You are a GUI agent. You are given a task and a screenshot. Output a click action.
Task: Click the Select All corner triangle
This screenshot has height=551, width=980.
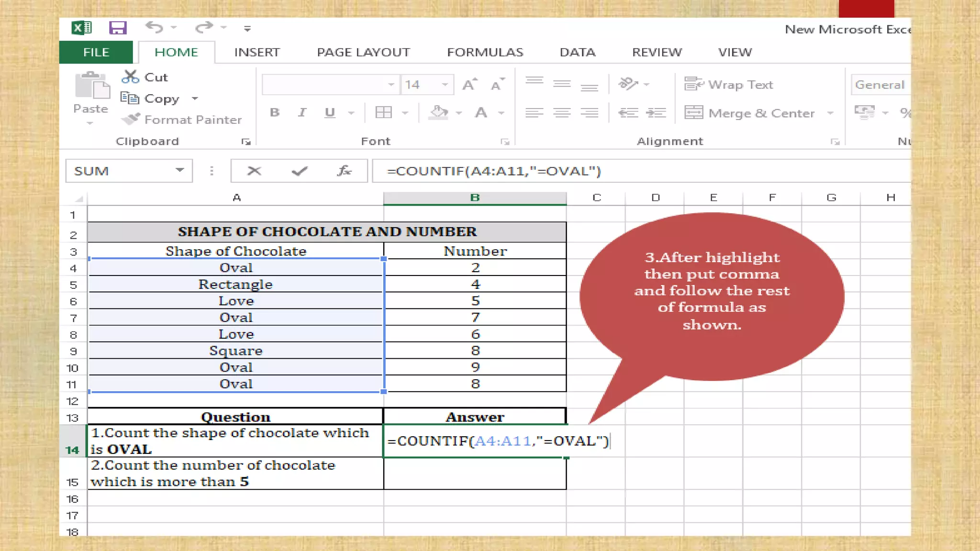point(79,198)
